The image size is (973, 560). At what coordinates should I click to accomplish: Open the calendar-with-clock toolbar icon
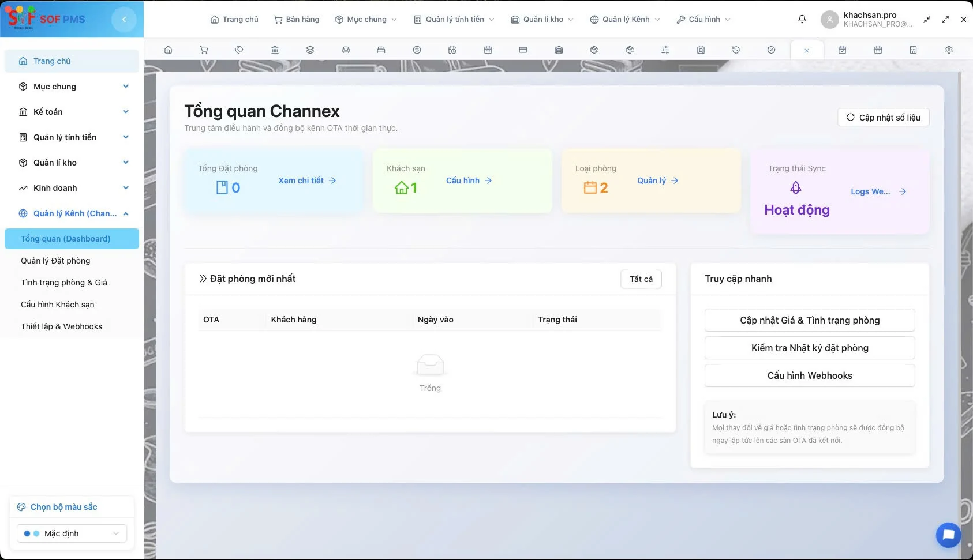[452, 50]
